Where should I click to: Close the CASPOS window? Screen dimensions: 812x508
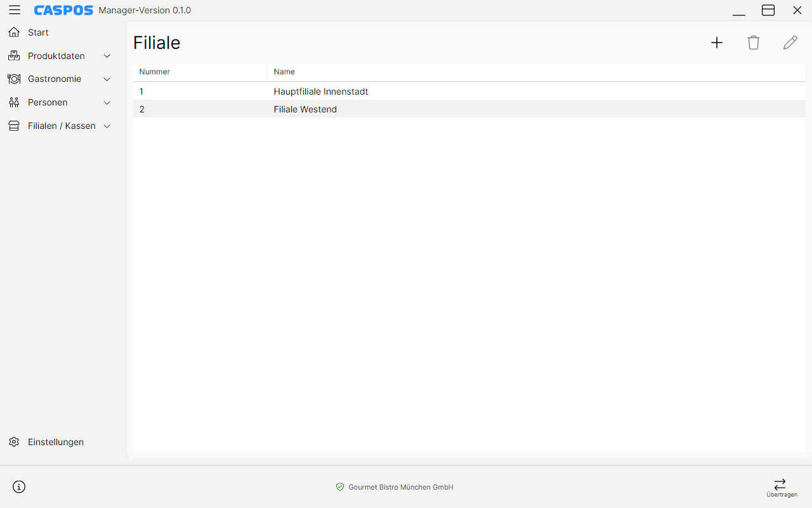tap(797, 10)
